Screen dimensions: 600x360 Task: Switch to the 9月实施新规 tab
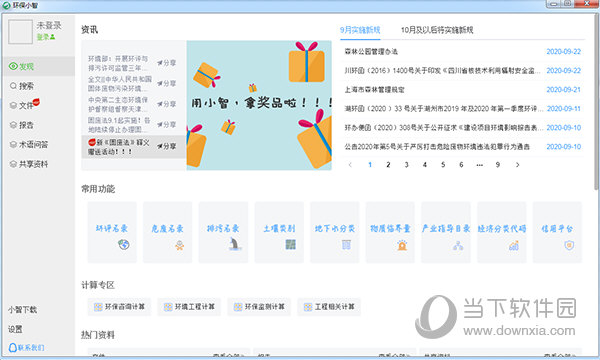tap(360, 30)
